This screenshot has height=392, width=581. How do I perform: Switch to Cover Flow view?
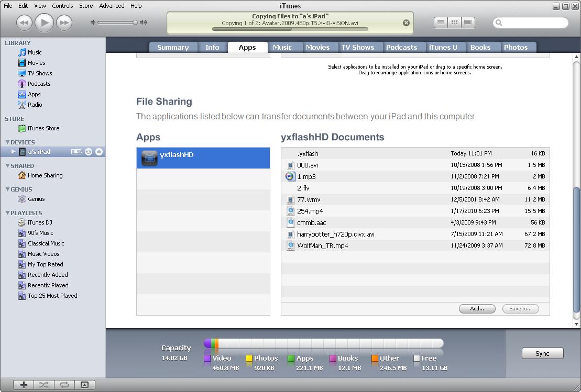pyautogui.click(x=468, y=23)
